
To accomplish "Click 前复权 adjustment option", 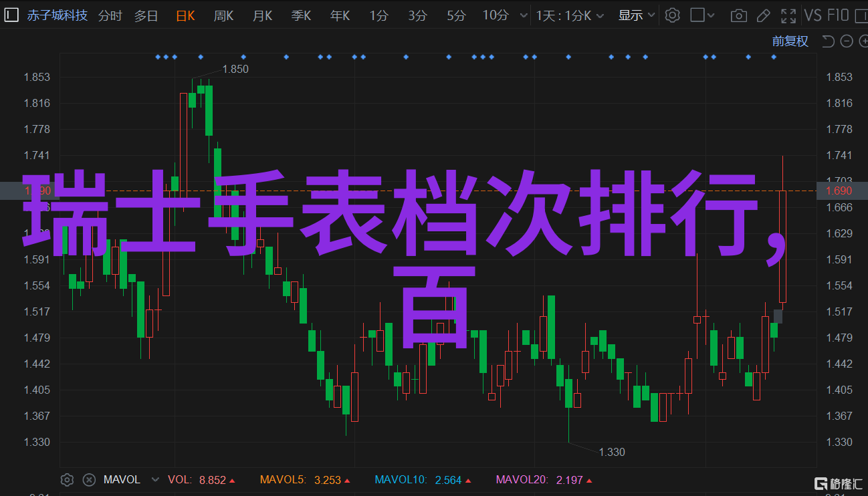I will click(x=790, y=41).
